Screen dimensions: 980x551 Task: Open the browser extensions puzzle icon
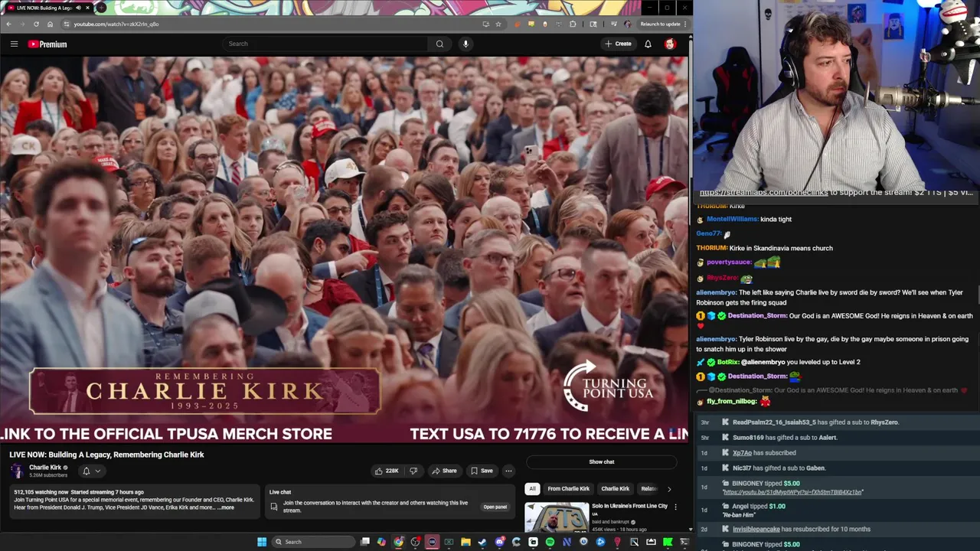tap(573, 24)
